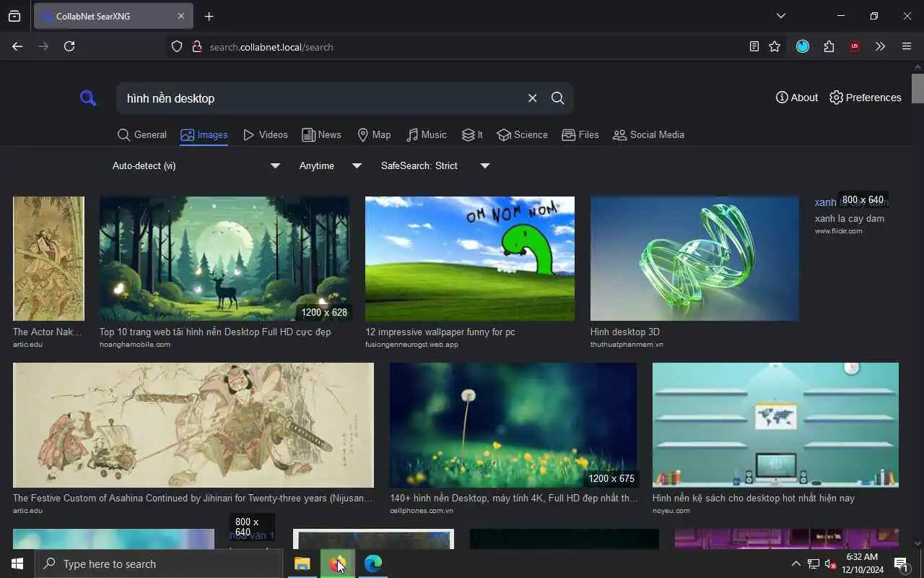
Task: Clear the search query text
Action: 532,98
